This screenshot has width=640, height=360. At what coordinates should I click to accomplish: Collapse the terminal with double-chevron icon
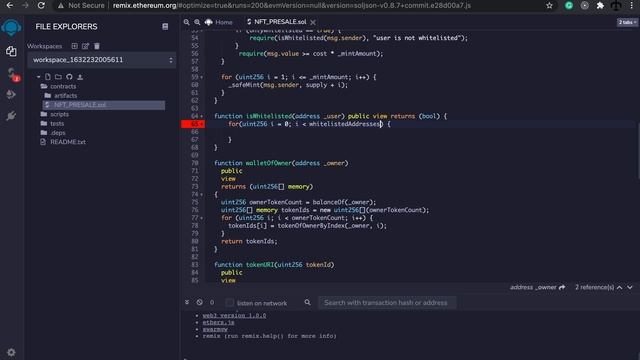[x=187, y=302]
